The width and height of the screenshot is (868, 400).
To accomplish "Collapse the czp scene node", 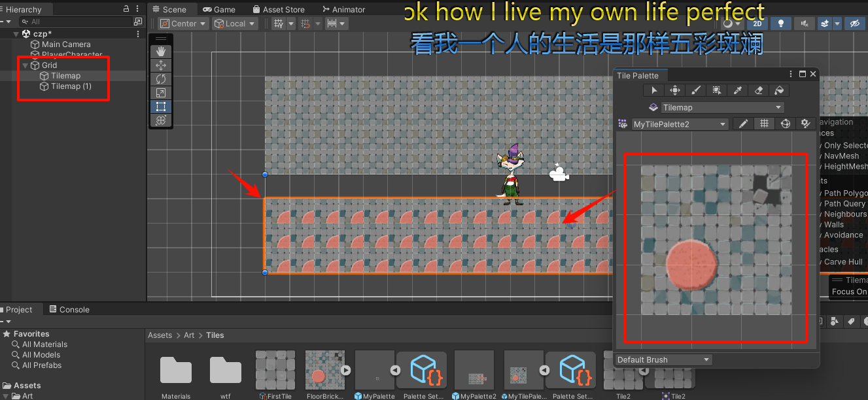I will 16,33.
